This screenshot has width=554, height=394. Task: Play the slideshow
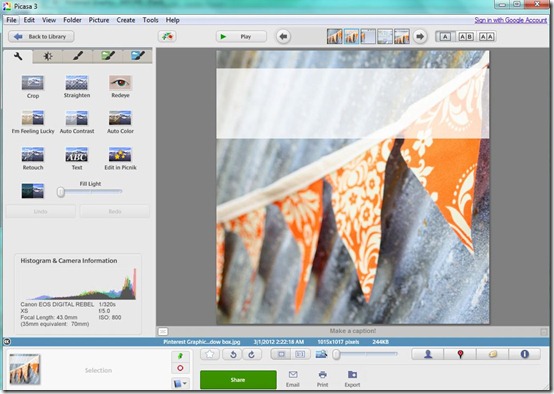tap(241, 36)
